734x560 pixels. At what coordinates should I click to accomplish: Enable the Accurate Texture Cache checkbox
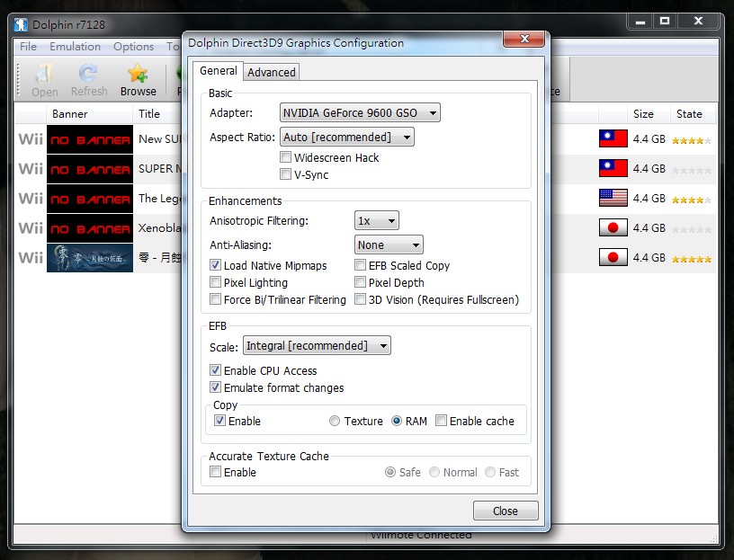click(215, 472)
